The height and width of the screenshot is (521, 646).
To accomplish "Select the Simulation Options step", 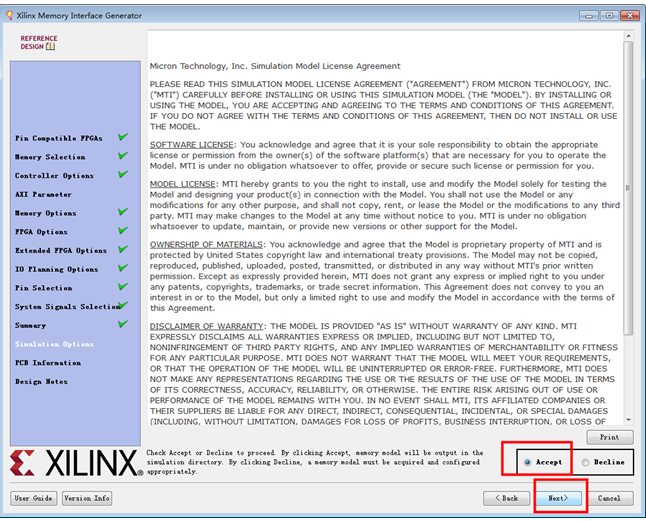I will (54, 344).
